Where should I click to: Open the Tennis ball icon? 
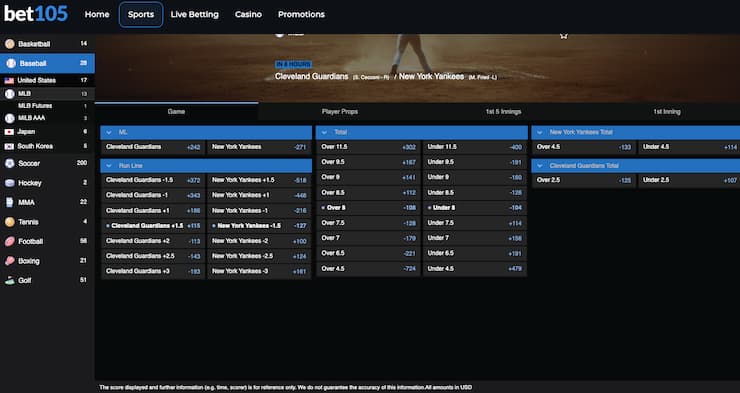pyautogui.click(x=9, y=222)
